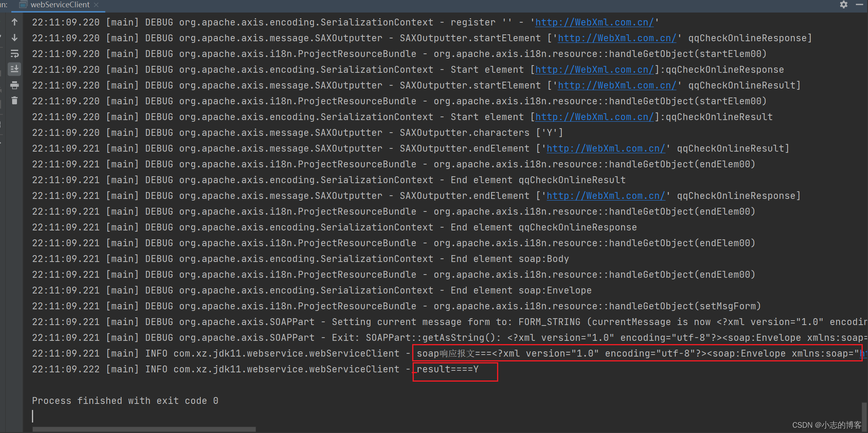Click the 'Setting current message form to' log line
This screenshot has height=433, width=868.
(x=449, y=322)
